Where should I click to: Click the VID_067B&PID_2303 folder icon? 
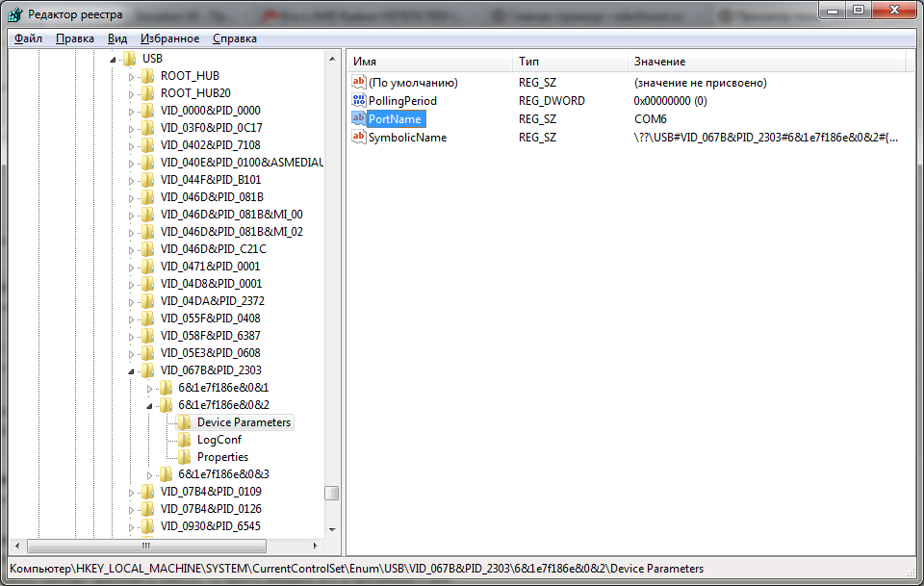tap(148, 369)
